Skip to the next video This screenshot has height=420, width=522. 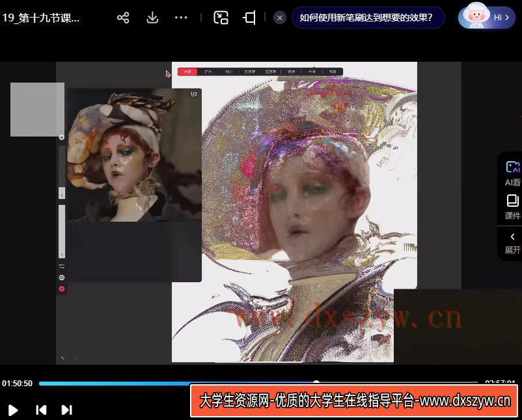[x=66, y=410]
